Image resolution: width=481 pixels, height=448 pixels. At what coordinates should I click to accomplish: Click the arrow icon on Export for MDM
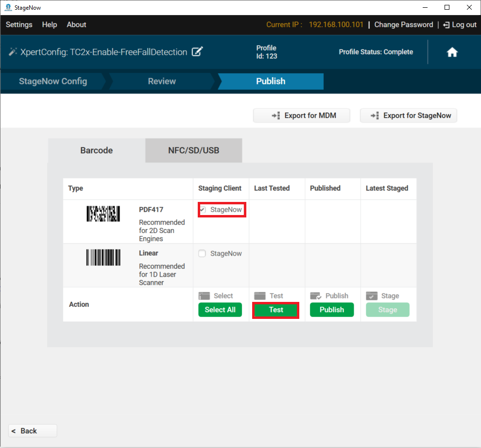click(x=276, y=116)
